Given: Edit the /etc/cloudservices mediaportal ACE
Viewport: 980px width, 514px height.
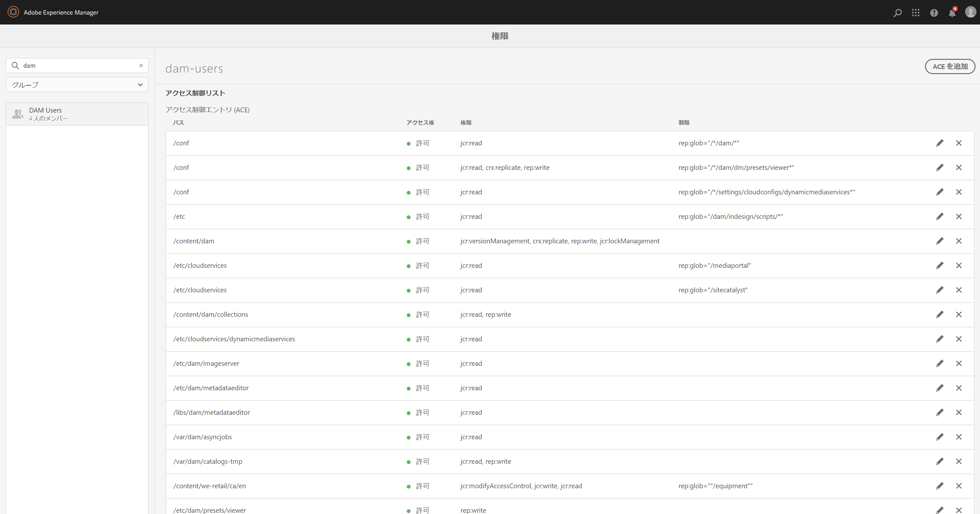Looking at the screenshot, I should coord(940,265).
